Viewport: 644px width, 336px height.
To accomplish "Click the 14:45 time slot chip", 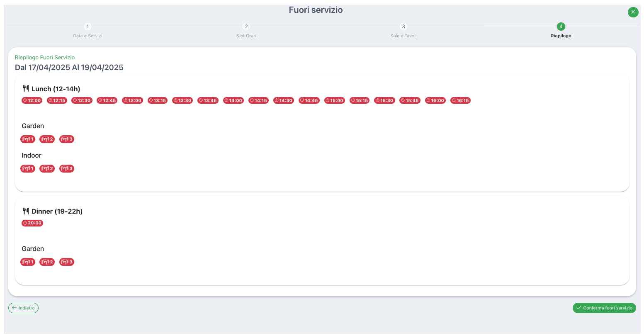I will pos(309,100).
